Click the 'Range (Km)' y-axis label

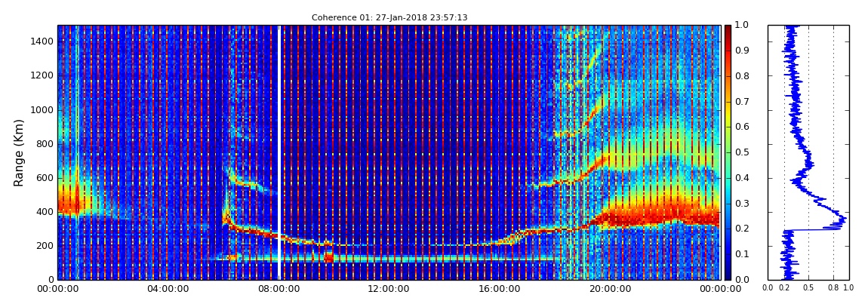pyautogui.click(x=19, y=152)
